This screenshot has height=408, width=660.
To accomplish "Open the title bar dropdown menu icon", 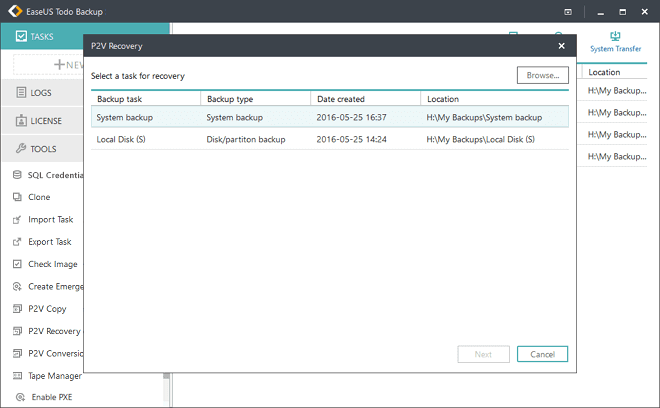I will click(x=568, y=12).
